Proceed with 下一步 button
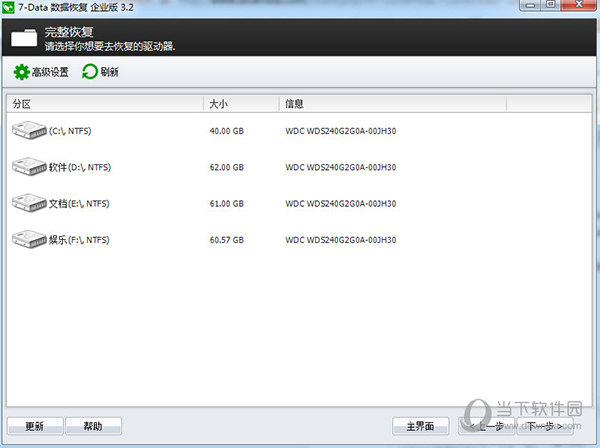 (545, 426)
